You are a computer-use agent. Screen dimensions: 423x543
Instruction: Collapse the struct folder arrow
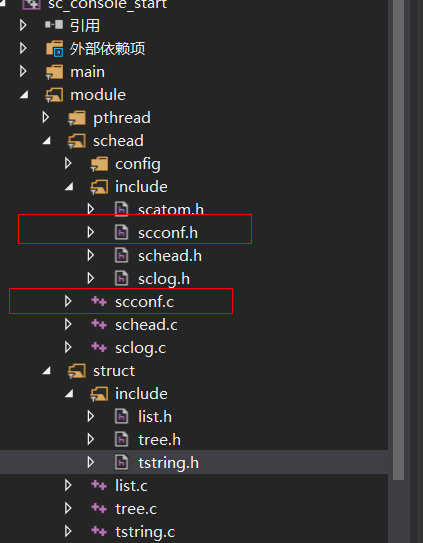click(x=47, y=371)
